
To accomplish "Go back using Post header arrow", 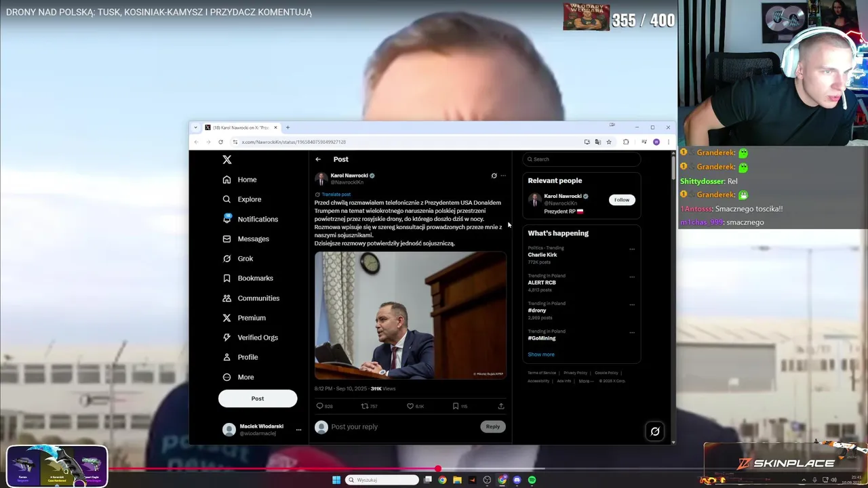I will point(318,159).
